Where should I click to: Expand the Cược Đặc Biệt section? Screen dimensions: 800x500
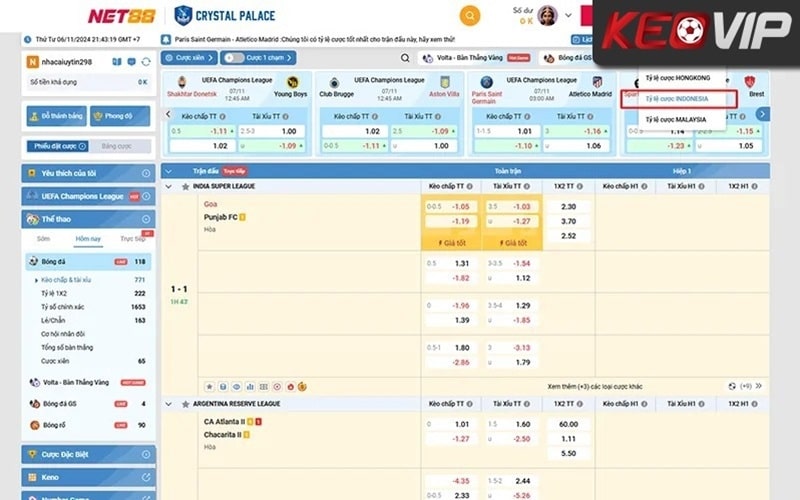(88, 454)
